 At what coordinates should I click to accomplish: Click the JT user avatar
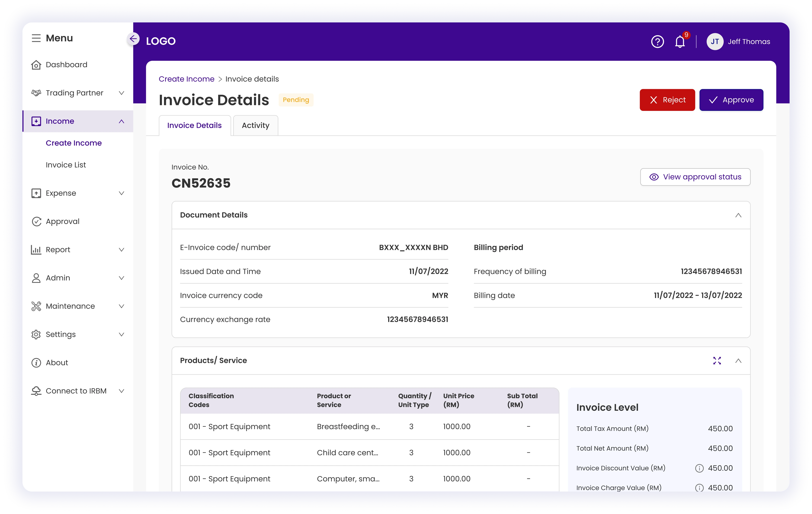tap(715, 41)
